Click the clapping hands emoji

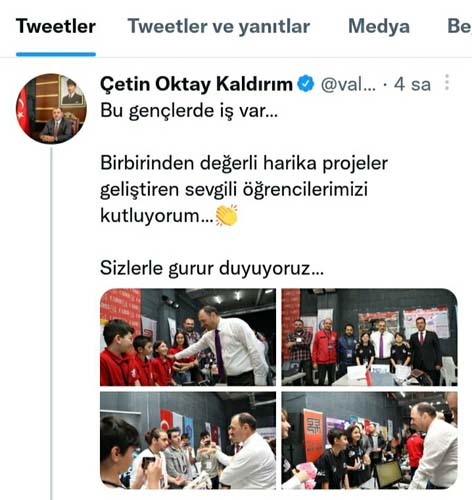click(x=227, y=216)
